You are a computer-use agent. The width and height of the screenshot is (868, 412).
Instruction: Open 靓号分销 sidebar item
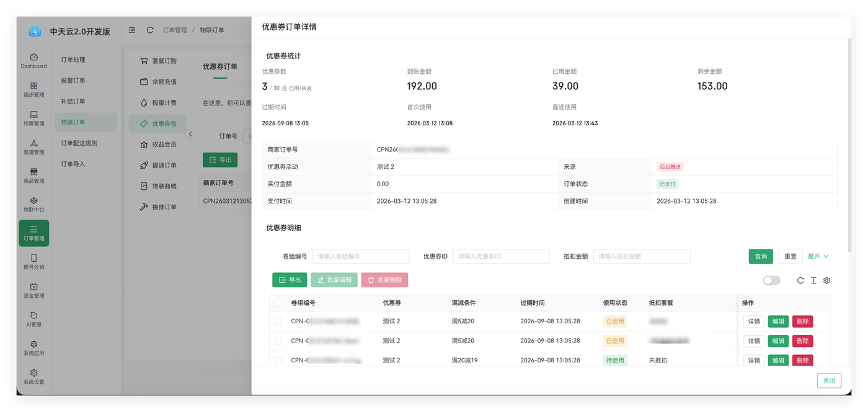[x=33, y=262]
